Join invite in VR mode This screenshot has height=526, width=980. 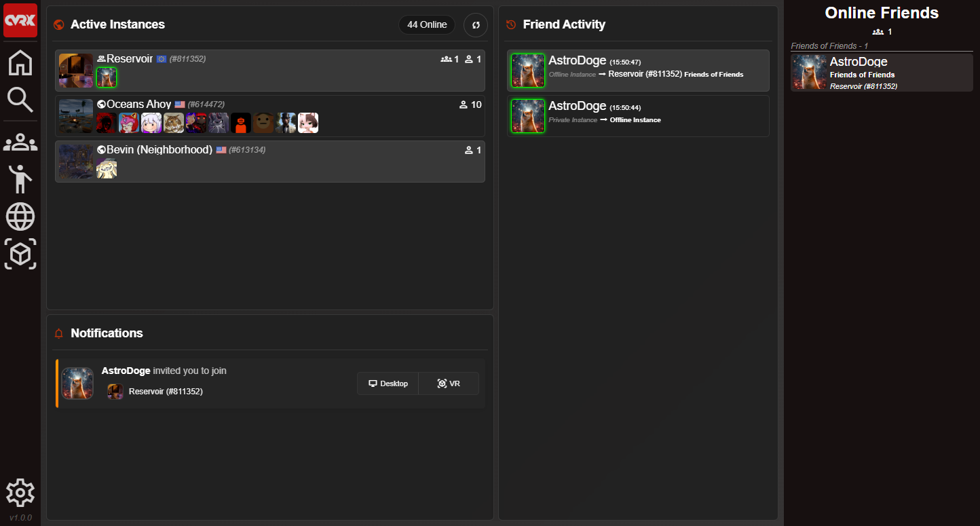click(449, 383)
